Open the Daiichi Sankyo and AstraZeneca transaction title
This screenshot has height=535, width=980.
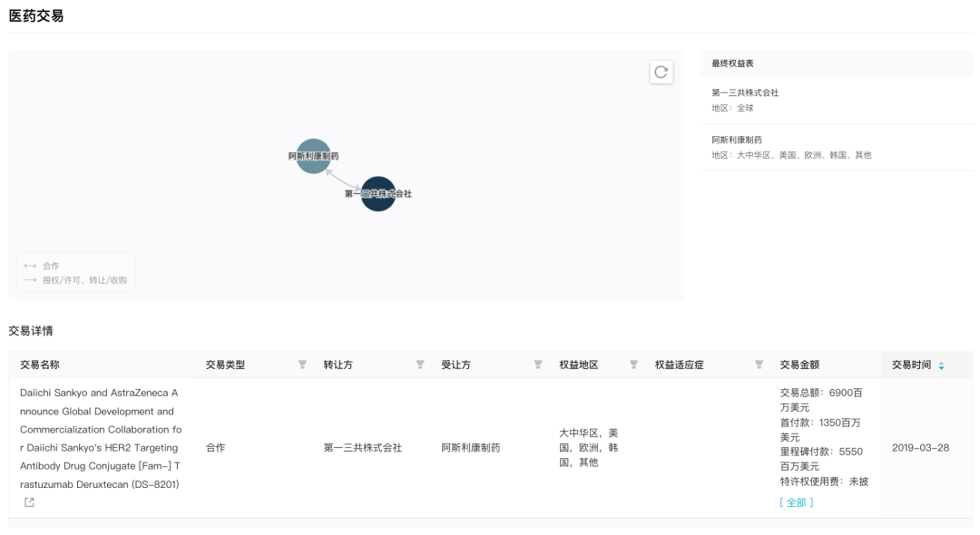101,438
